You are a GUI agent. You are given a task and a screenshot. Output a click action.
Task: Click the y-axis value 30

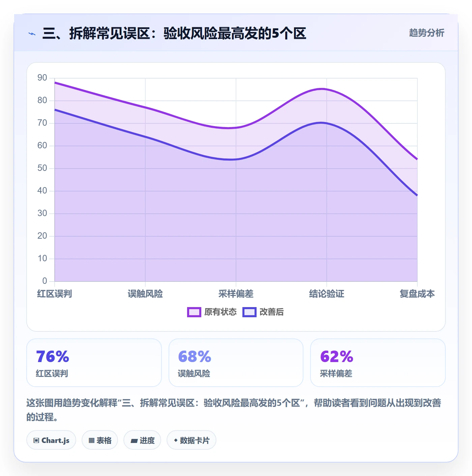(x=42, y=213)
